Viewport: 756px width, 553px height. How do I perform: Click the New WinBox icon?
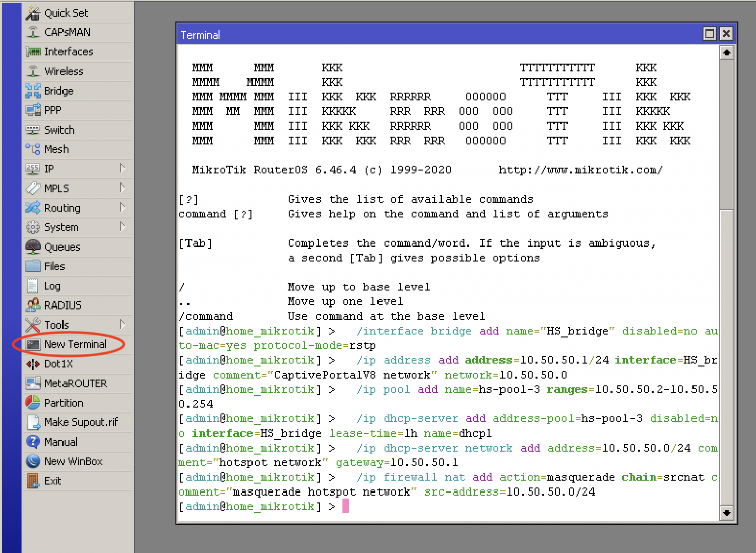[33, 461]
